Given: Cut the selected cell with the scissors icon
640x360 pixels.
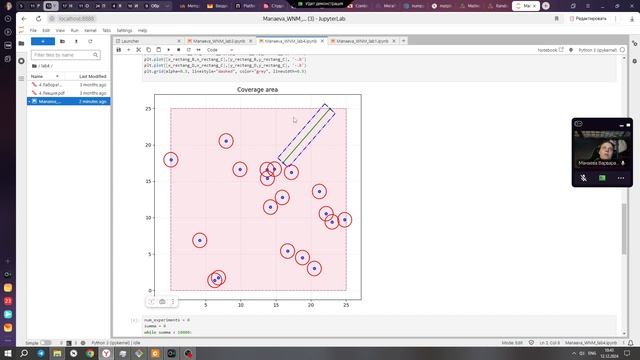Looking at the screenshot, I should click(138, 50).
